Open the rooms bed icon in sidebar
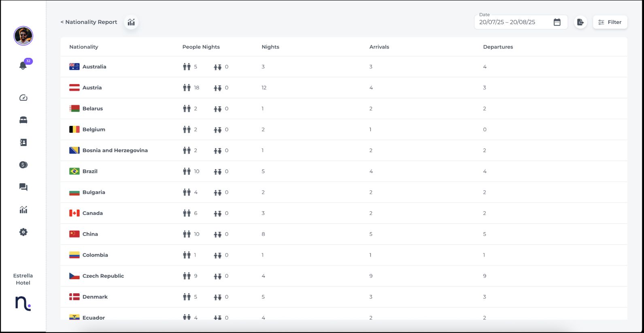 [23, 120]
